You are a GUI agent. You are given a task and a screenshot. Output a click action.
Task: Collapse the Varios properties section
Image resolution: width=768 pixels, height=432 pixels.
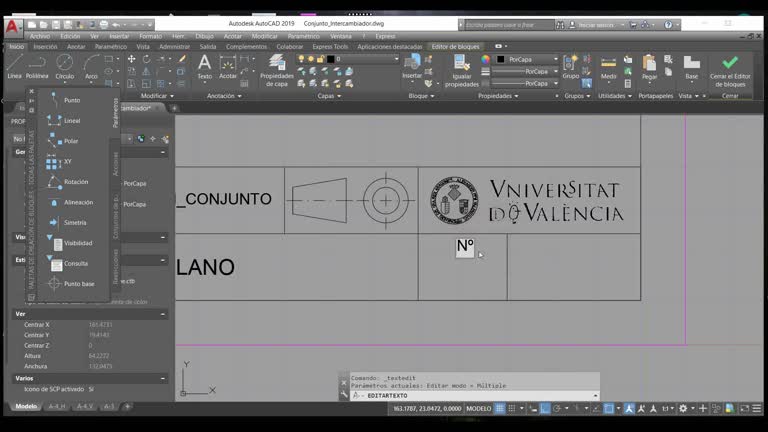coord(163,378)
